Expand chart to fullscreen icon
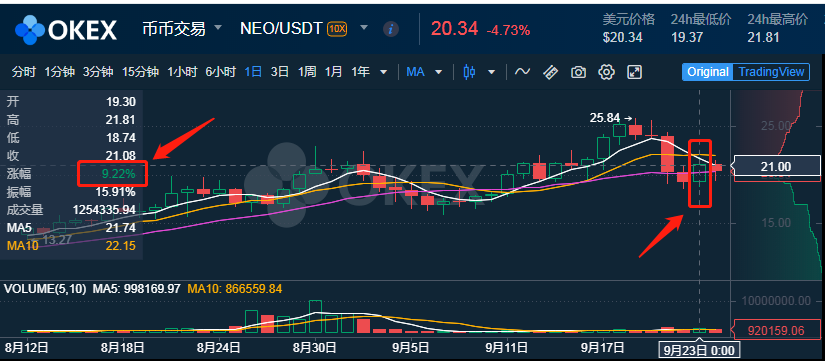 pos(635,72)
